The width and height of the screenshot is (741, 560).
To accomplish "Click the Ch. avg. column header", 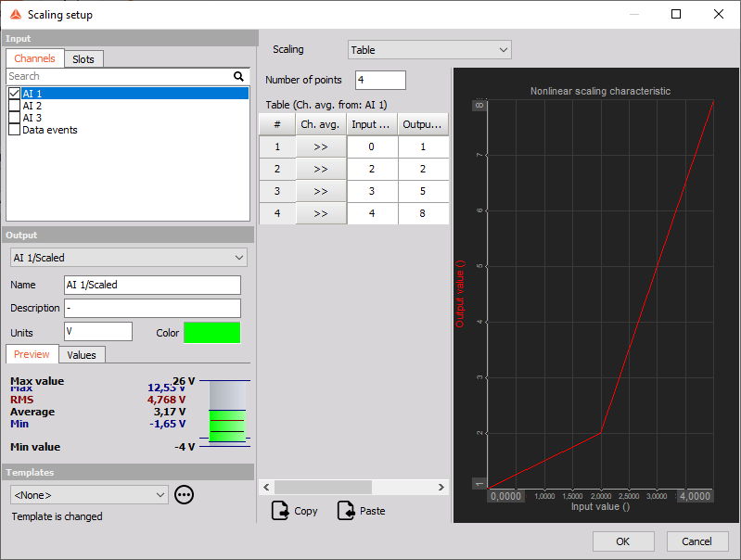I will (321, 124).
